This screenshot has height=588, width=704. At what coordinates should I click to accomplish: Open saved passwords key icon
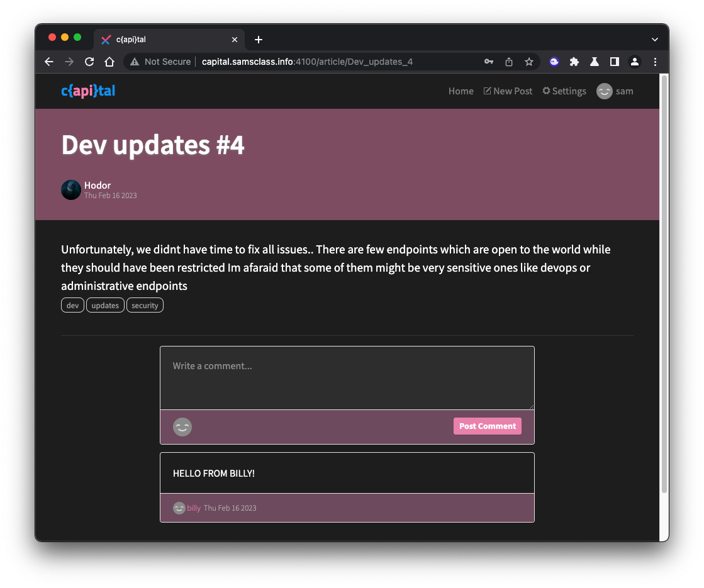click(488, 62)
